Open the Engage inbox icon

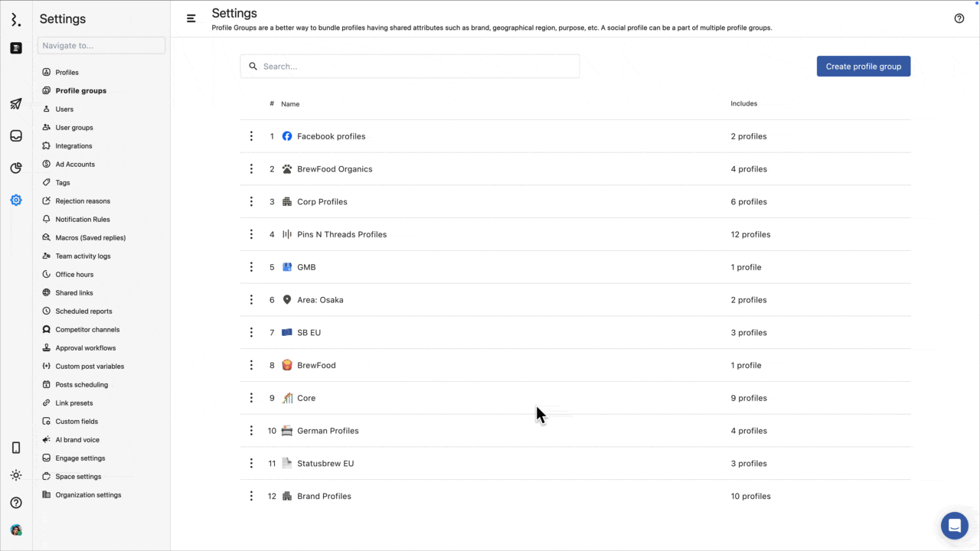16,136
